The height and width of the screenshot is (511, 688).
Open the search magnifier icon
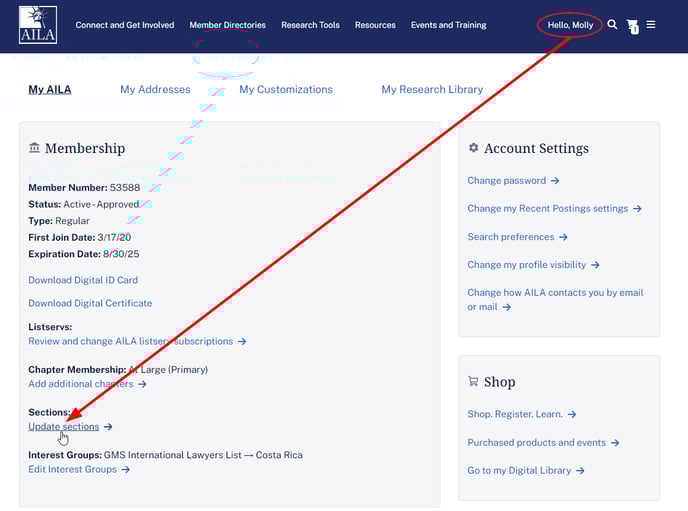coord(613,24)
